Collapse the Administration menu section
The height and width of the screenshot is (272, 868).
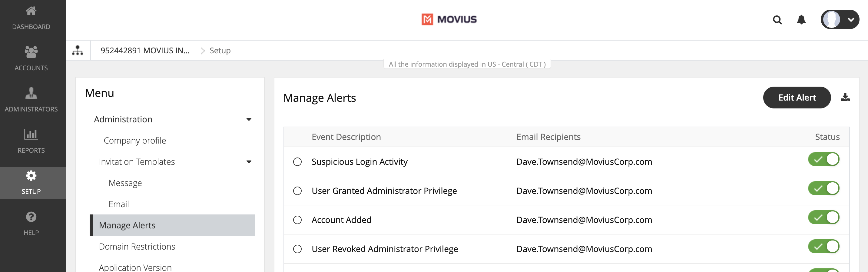[249, 119]
